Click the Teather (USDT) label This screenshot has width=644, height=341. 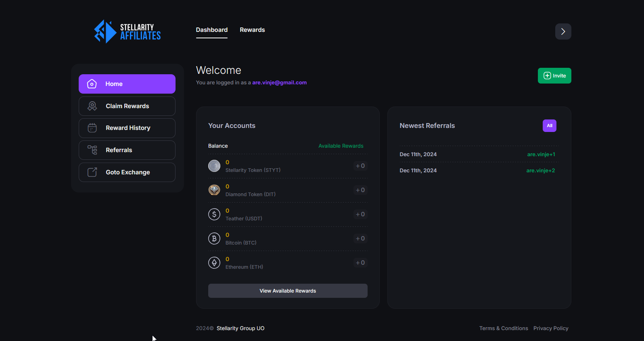(244, 219)
